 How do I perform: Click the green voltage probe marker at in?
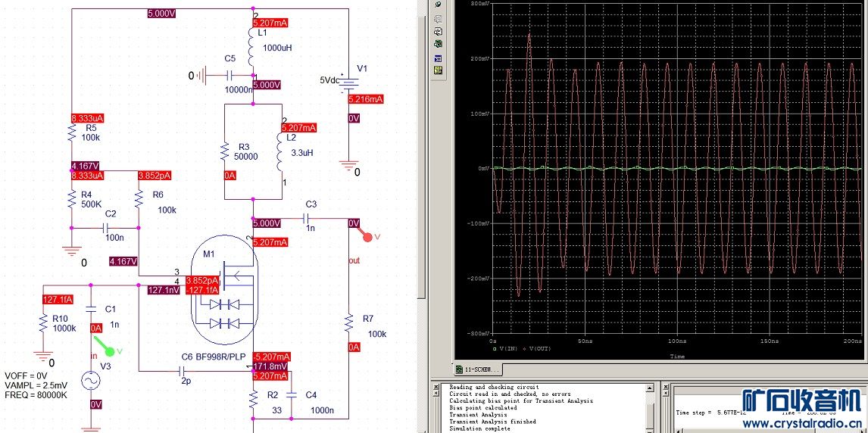(x=110, y=350)
